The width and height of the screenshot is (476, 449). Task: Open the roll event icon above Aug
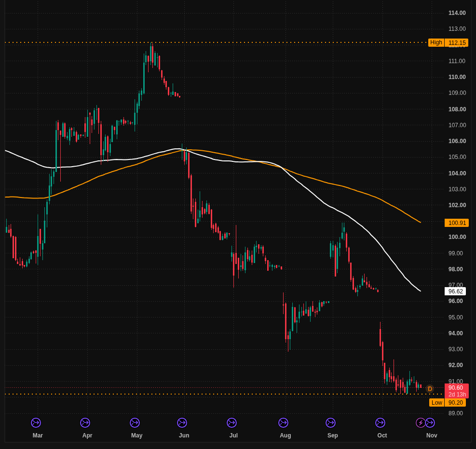[x=283, y=423]
